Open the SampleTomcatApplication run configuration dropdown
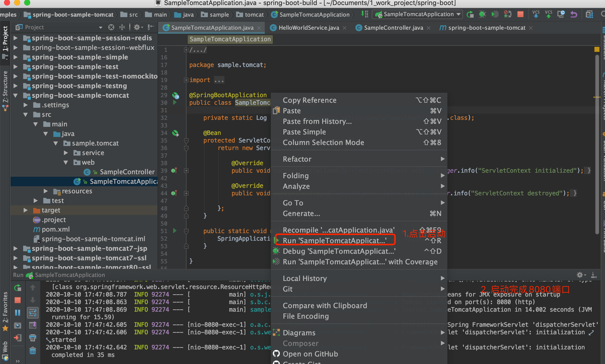The width and height of the screenshot is (605, 364). 417,14
